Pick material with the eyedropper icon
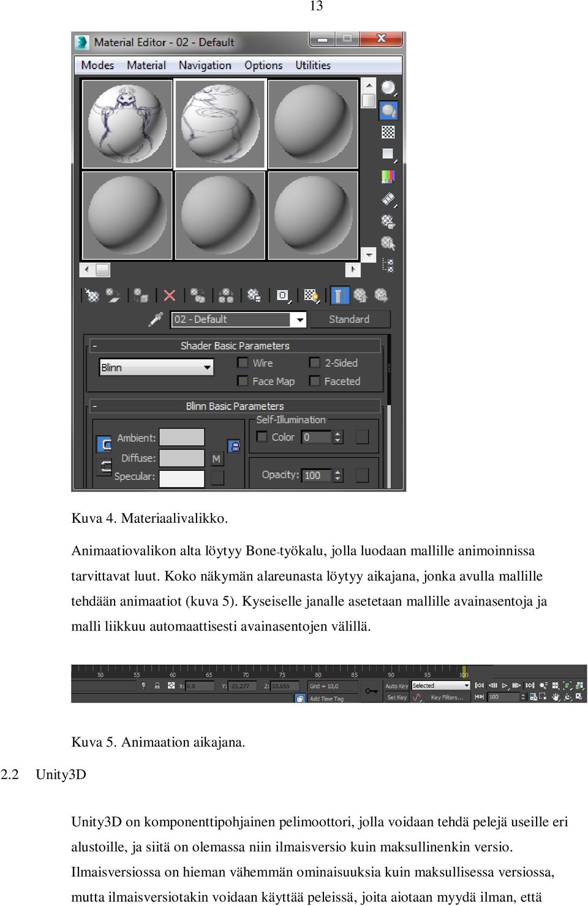 [x=156, y=319]
